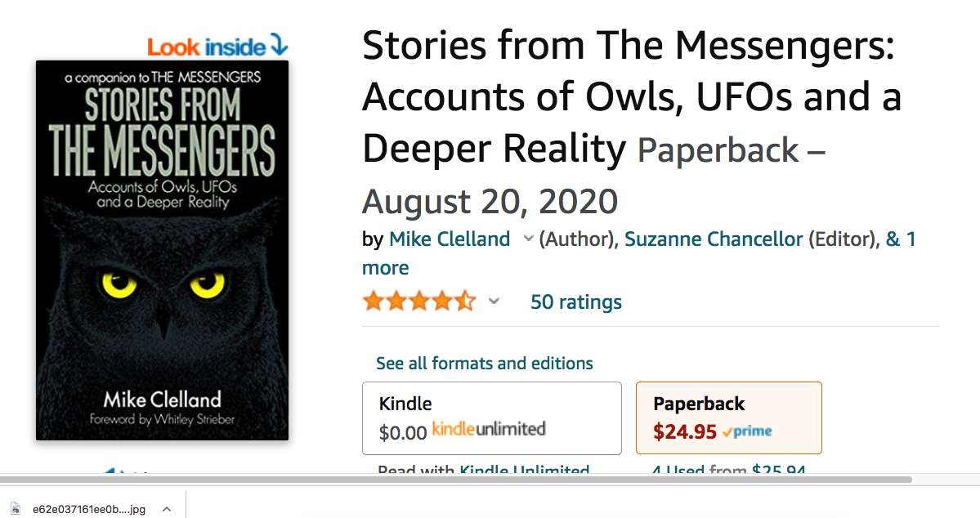This screenshot has height=518, width=980.
Task: Click the $24.95 paperback price
Action: tap(684, 431)
